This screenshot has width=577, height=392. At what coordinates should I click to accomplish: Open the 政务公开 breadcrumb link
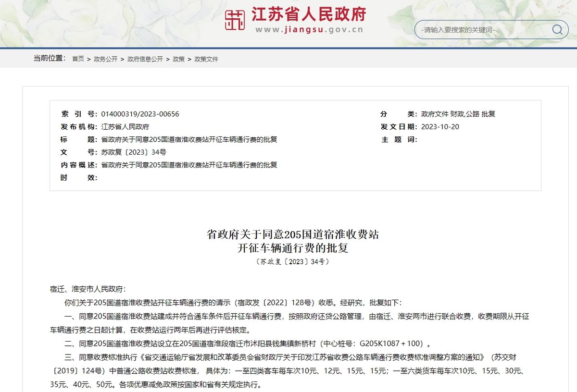[x=105, y=59]
